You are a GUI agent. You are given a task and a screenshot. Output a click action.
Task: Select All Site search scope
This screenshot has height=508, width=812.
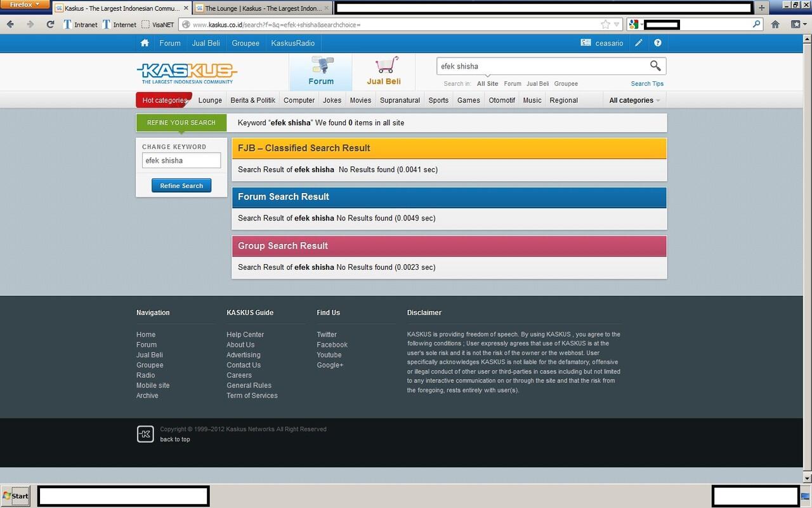coord(488,84)
